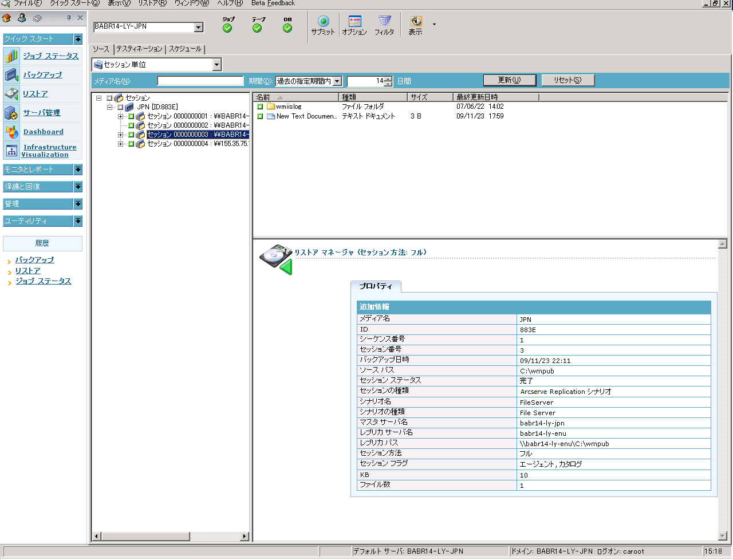Click the バックアップ icon in Quick Start

point(11,74)
